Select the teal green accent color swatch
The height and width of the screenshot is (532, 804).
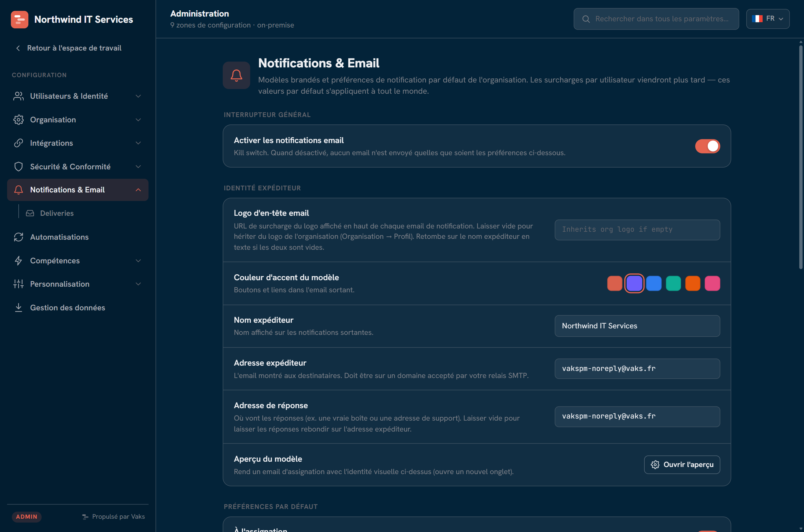pos(673,283)
